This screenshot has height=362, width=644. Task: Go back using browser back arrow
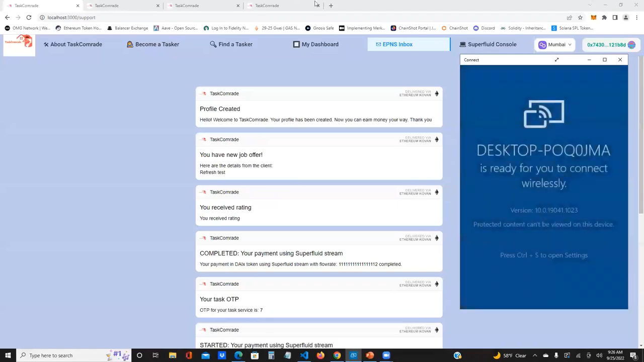tap(7, 17)
